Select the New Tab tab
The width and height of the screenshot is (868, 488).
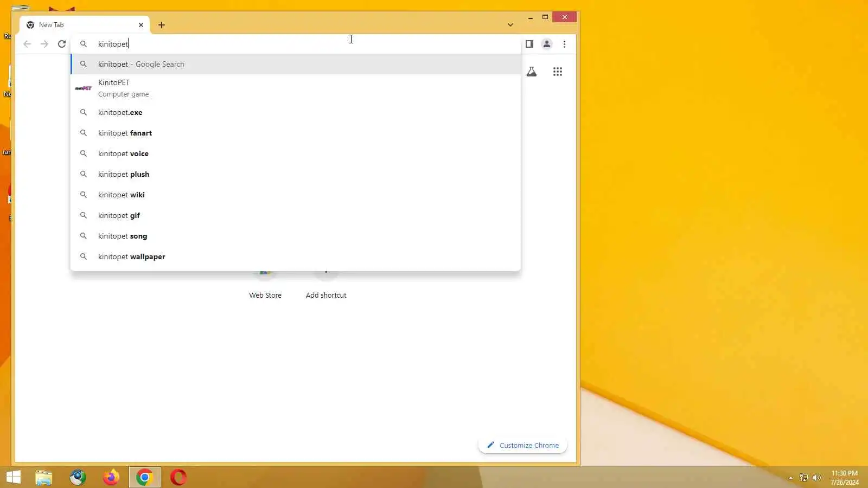tap(85, 25)
